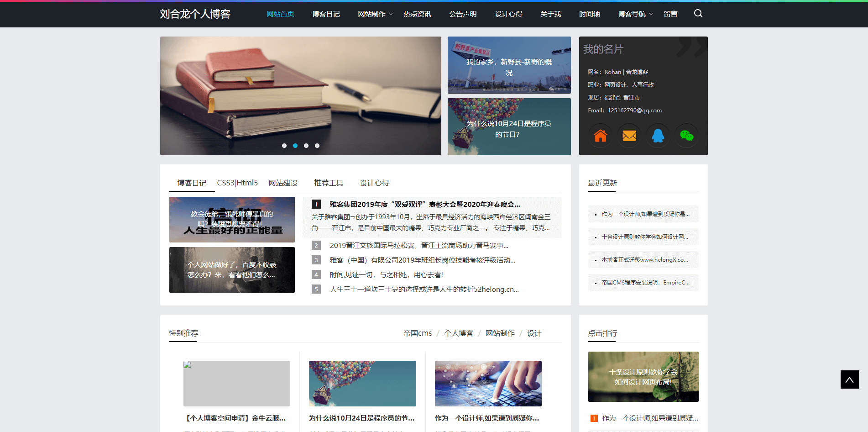
Task: Open the 博客日记 navigation menu item
Action: coord(326,14)
